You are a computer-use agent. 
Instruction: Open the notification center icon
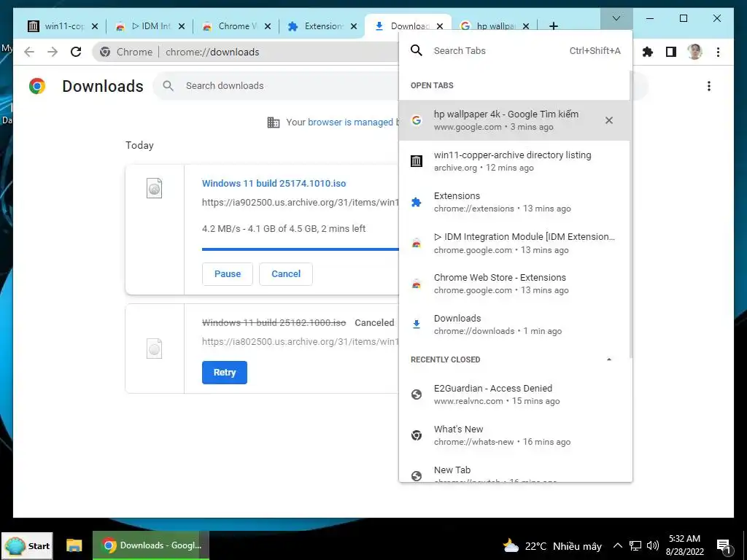(724, 547)
